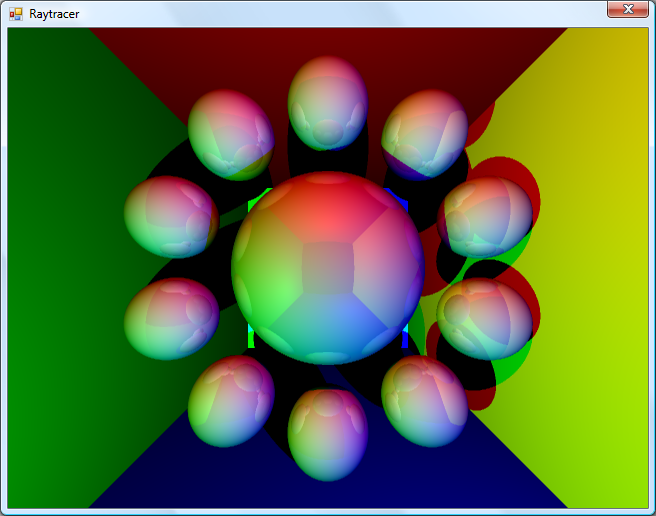Click the Raytracer application icon in title bar
The width and height of the screenshot is (656, 516).
pos(15,14)
